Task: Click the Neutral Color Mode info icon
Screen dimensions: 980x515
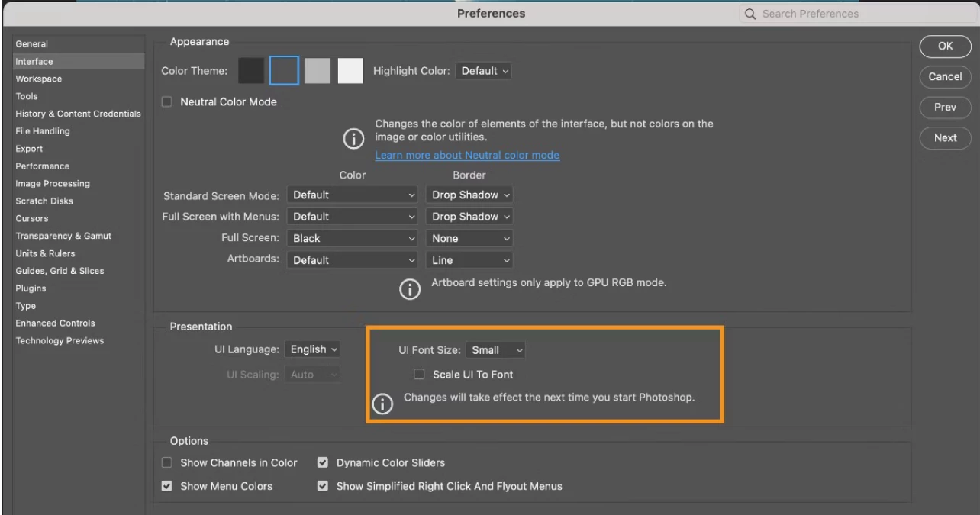Action: tap(352, 139)
